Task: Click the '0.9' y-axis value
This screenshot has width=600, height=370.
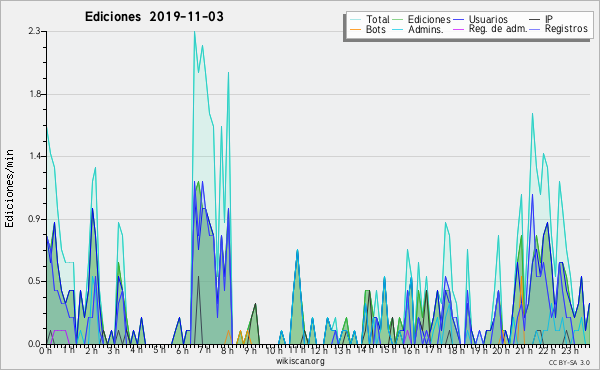Action: (x=34, y=219)
